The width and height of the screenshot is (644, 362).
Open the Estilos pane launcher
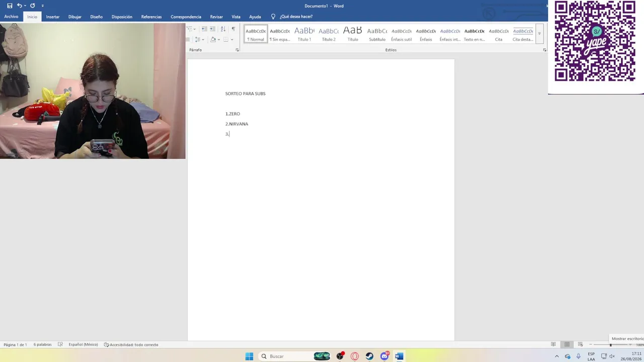544,50
